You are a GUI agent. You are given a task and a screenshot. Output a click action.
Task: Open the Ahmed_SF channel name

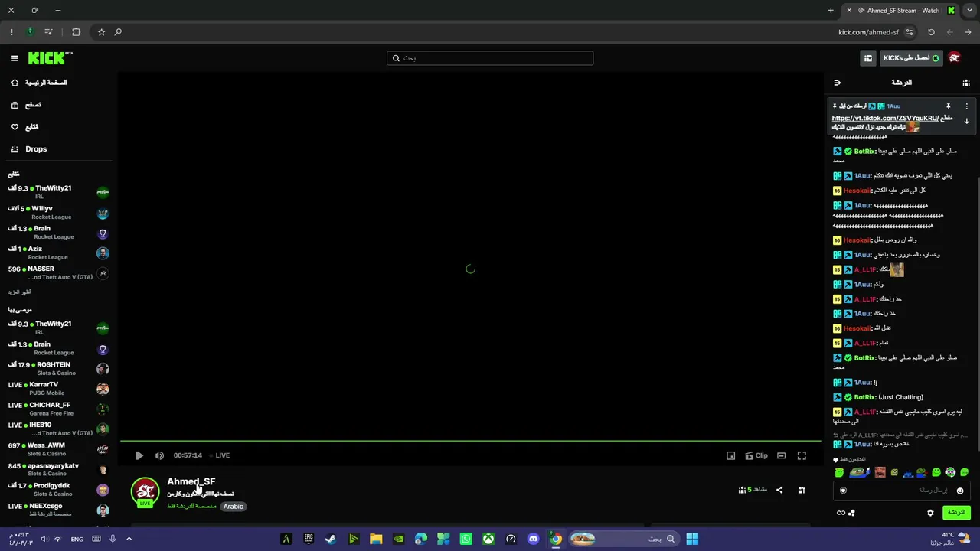coord(191,481)
